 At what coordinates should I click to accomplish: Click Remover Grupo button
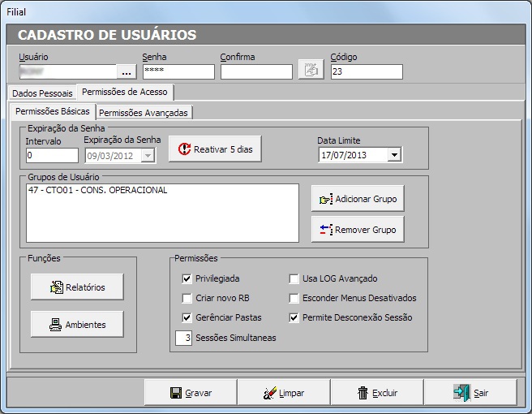point(357,230)
